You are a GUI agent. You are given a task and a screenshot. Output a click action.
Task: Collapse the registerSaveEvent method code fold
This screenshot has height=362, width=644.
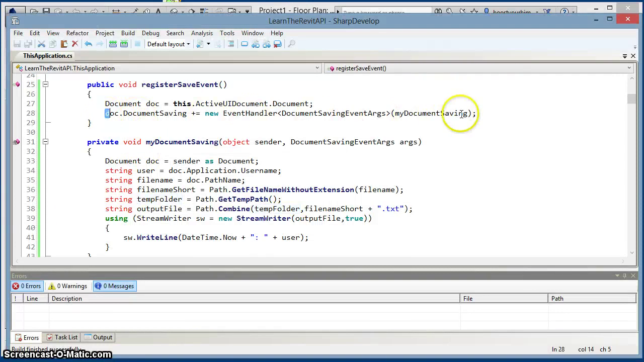point(45,84)
